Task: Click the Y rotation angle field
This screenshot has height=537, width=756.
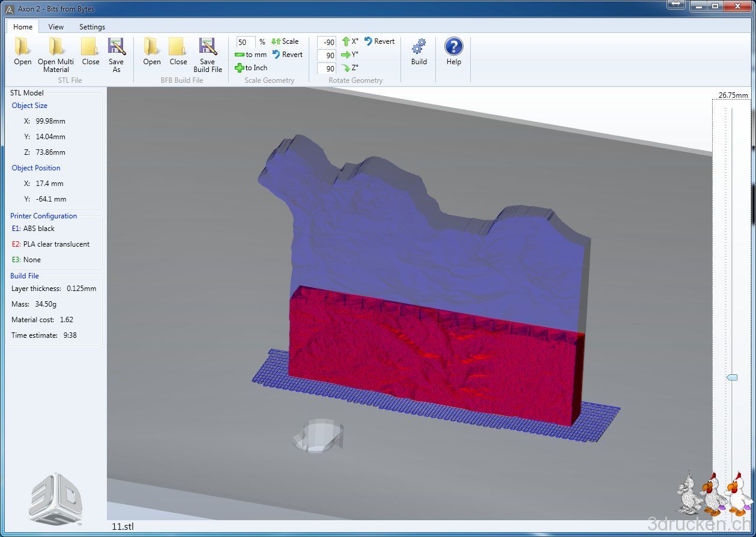Action: [327, 55]
